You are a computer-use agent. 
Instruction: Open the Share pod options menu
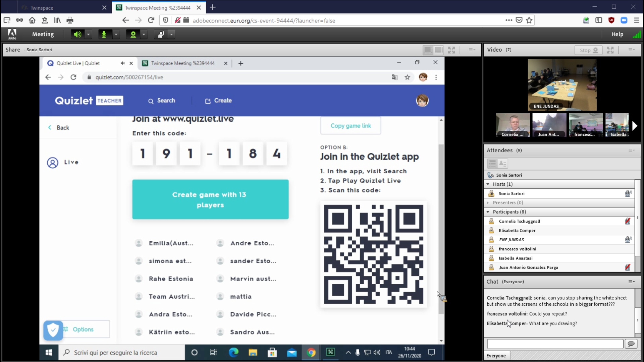click(472, 50)
